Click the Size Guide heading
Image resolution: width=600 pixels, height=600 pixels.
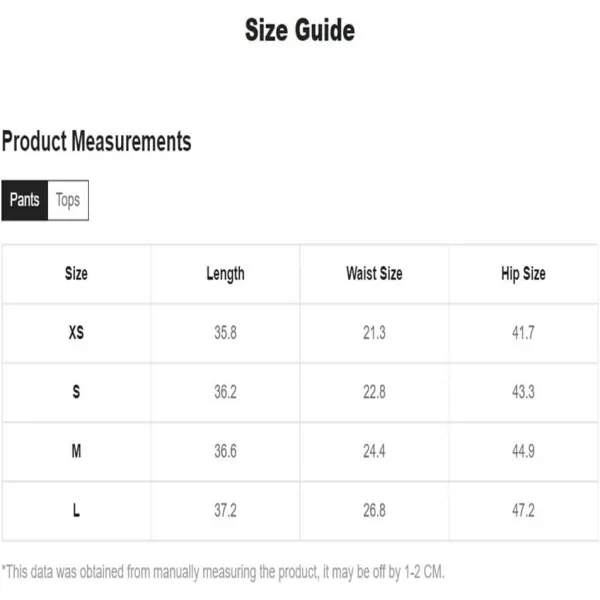point(300,30)
